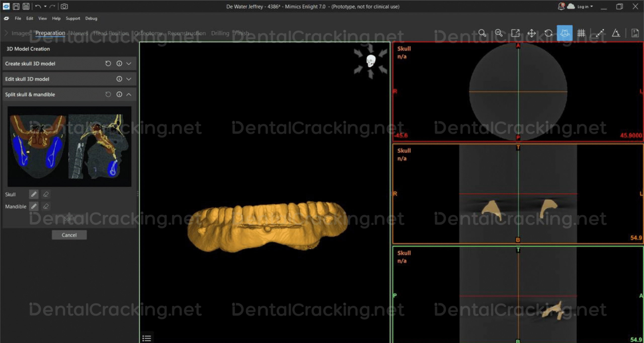This screenshot has width=644, height=343.
Task: Toggle the skull paint brush marker
Action: [34, 194]
